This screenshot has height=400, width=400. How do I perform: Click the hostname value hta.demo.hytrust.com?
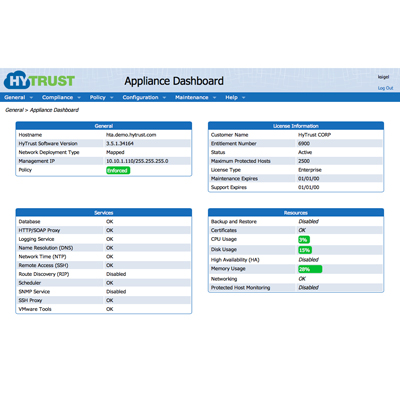click(x=131, y=135)
